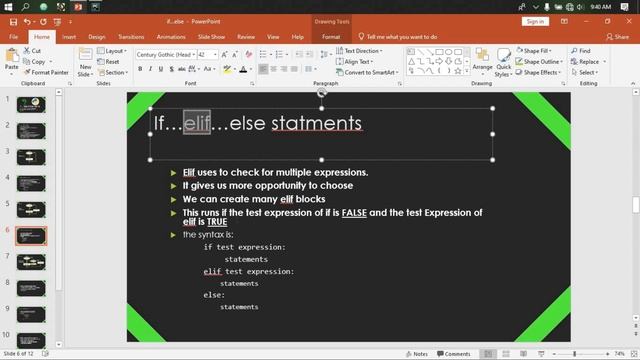Click the Share button
The image size is (640, 360).
tap(618, 37)
